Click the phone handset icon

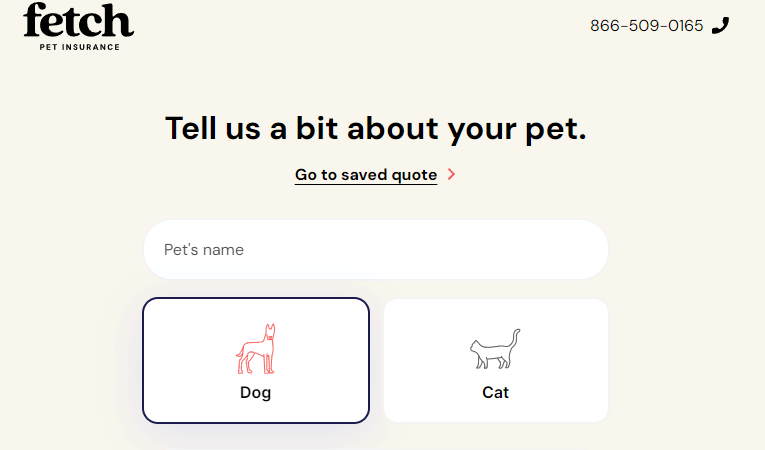point(720,25)
